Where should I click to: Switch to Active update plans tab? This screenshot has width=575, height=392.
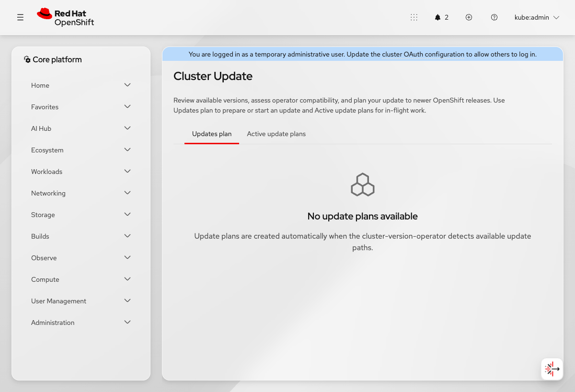coord(276,134)
